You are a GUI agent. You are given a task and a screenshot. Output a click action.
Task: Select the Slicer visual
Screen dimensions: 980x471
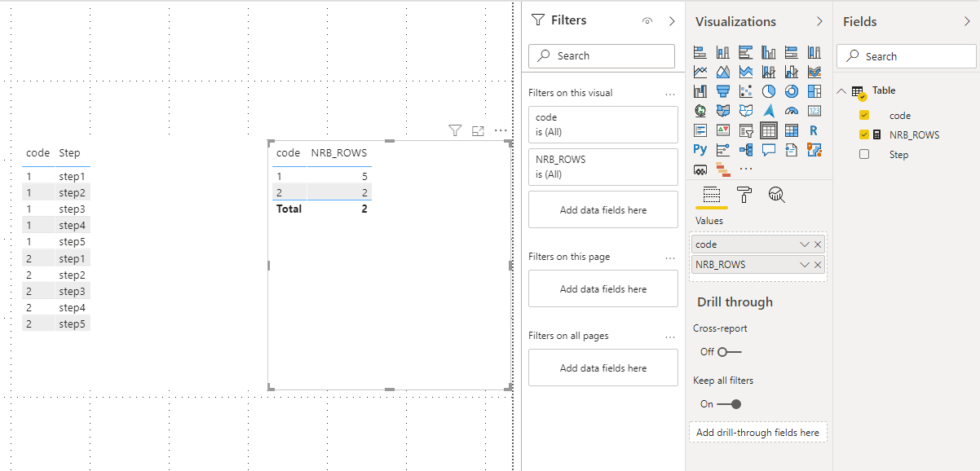pyautogui.click(x=746, y=130)
